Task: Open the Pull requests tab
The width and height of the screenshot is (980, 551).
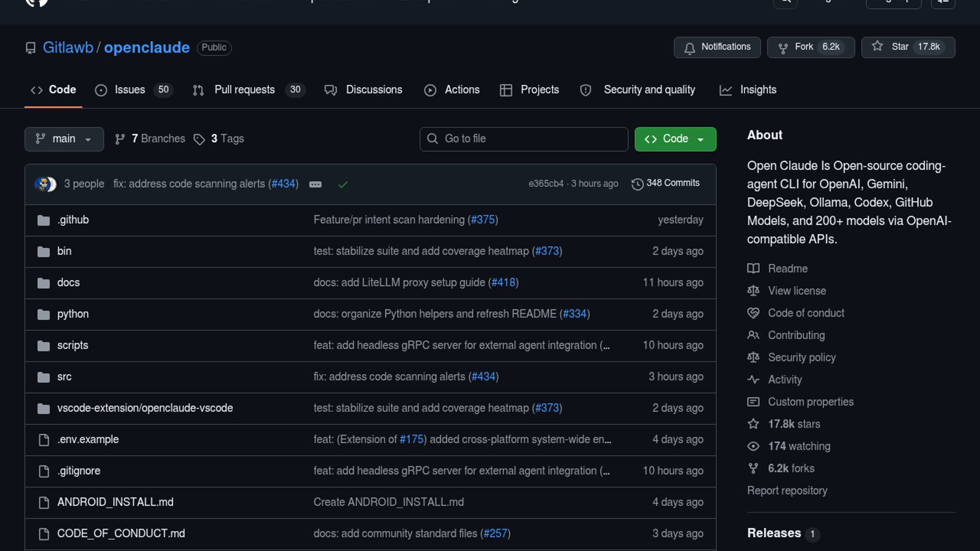Action: (244, 90)
